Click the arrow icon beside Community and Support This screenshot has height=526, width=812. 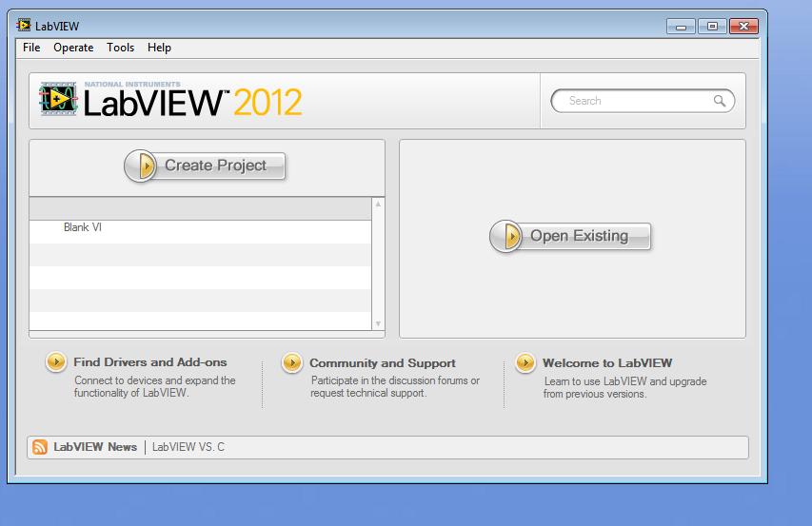tap(292, 362)
